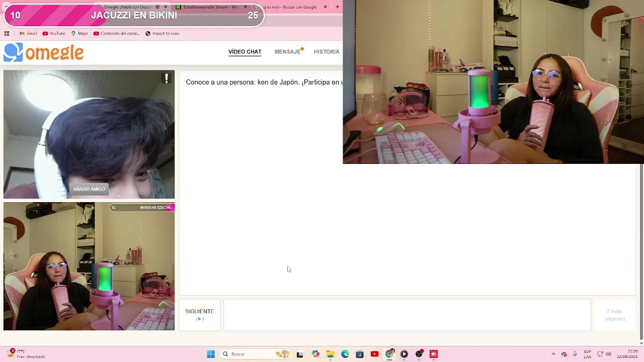644x362 pixels.
Task: Click the stranger's webcam video
Action: point(89,134)
